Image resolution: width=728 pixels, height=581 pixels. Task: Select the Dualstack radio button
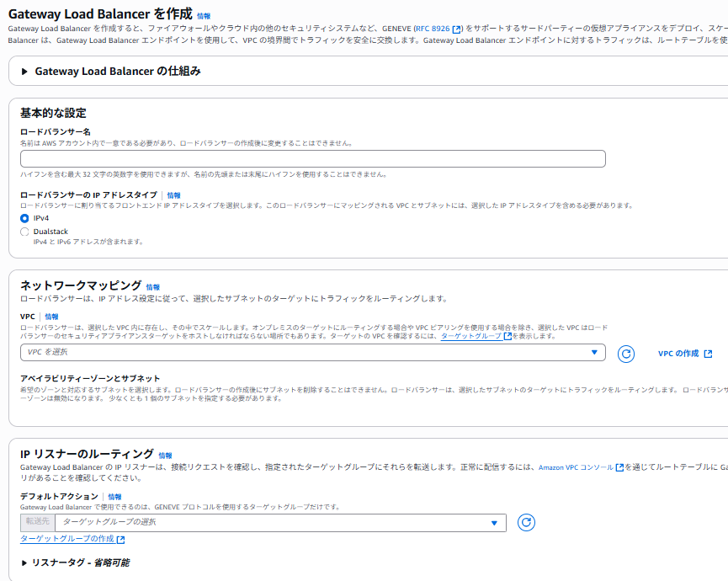pyautogui.click(x=24, y=232)
